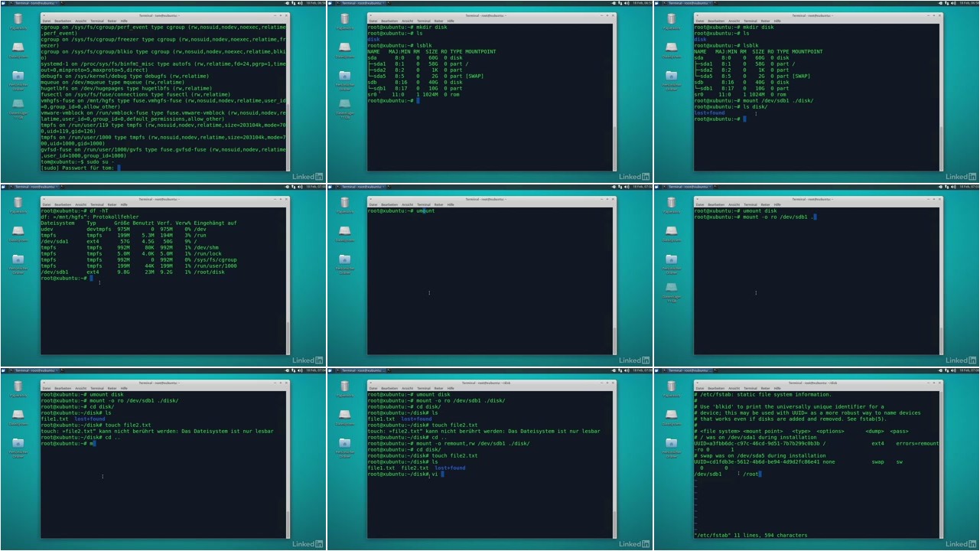The image size is (980, 551).
Task: Open Bearbeiten menu in the df -hT terminal
Action: click(63, 204)
